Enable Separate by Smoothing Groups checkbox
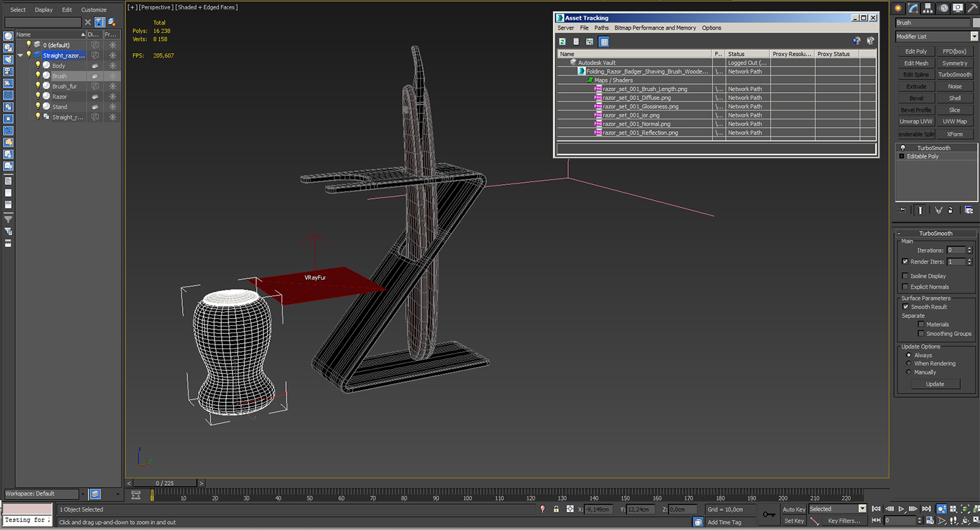The height and width of the screenshot is (530, 980). pyautogui.click(x=921, y=333)
